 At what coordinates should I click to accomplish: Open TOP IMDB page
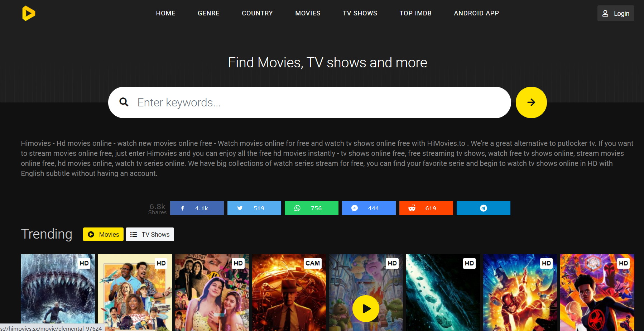pos(415,13)
